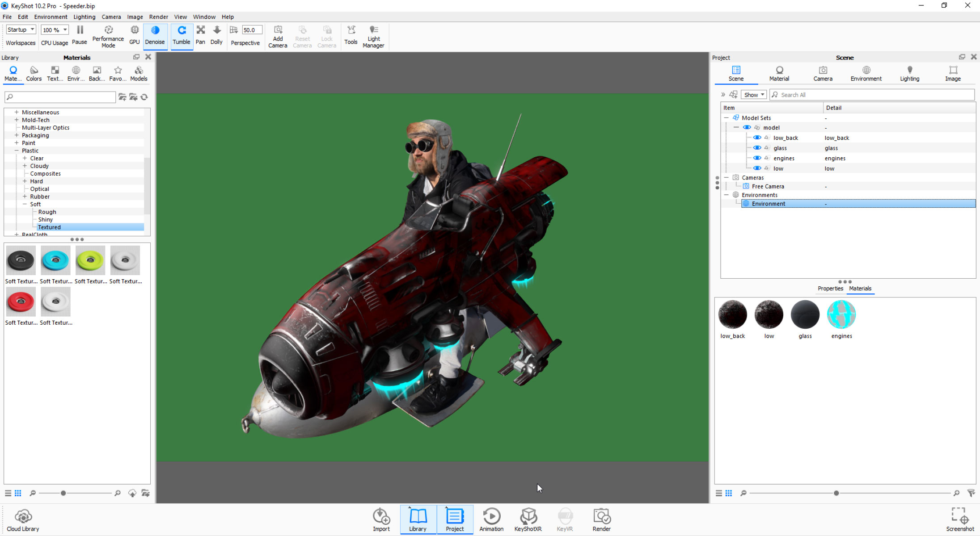Toggle visibility of the model group

pos(747,127)
